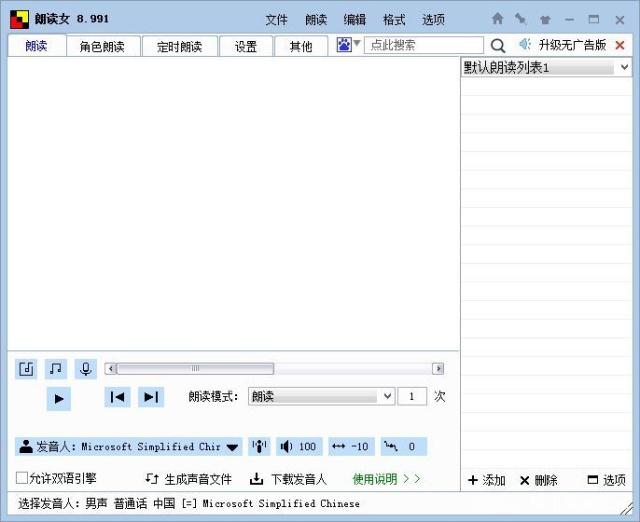Click the speaker icon beside upgrade text
Screen dimensions: 640x522
coord(524,44)
